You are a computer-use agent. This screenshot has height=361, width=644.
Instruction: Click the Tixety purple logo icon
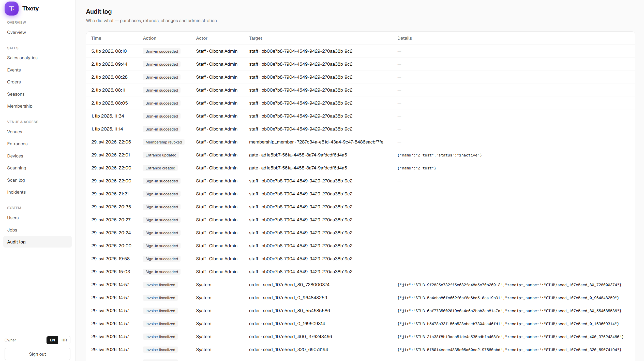click(11, 8)
